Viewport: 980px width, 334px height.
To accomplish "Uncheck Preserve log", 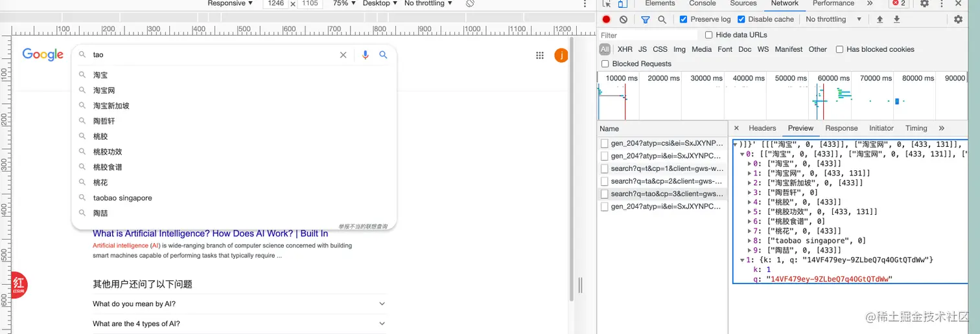I will [683, 19].
